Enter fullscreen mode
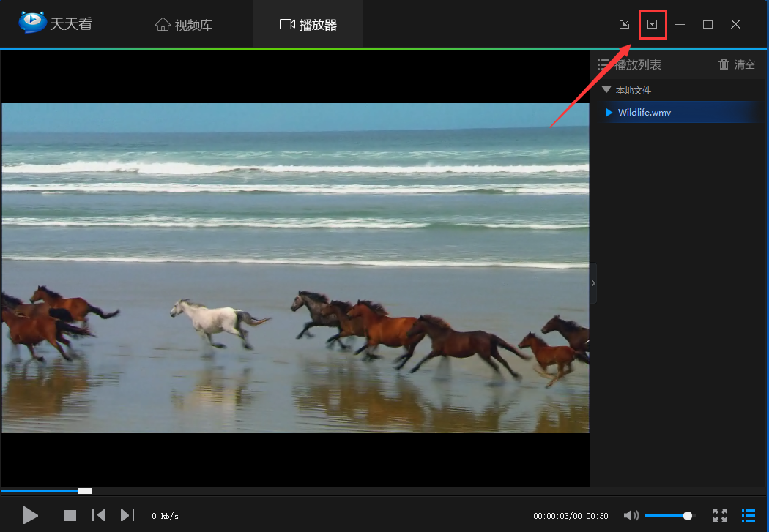769x532 pixels. click(x=720, y=515)
